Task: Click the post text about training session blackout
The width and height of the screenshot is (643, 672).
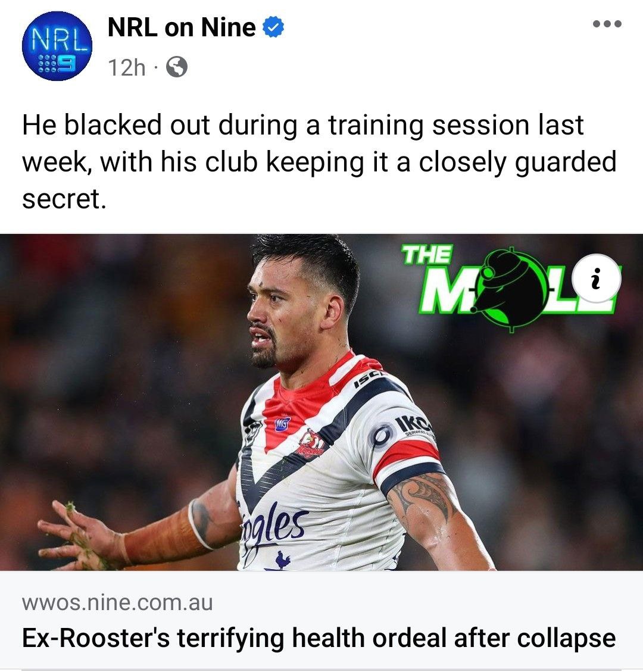Action: tap(319, 161)
